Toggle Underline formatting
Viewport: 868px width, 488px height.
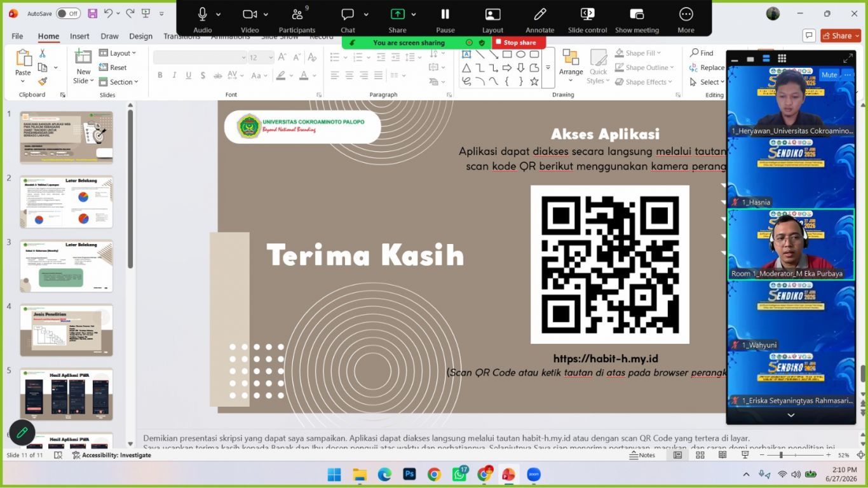tap(189, 75)
